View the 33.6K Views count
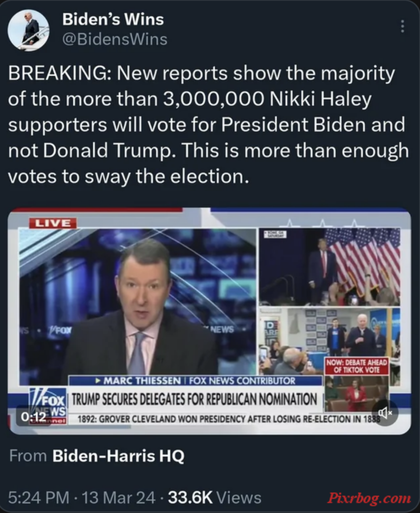The height and width of the screenshot is (513, 420). coord(215,498)
